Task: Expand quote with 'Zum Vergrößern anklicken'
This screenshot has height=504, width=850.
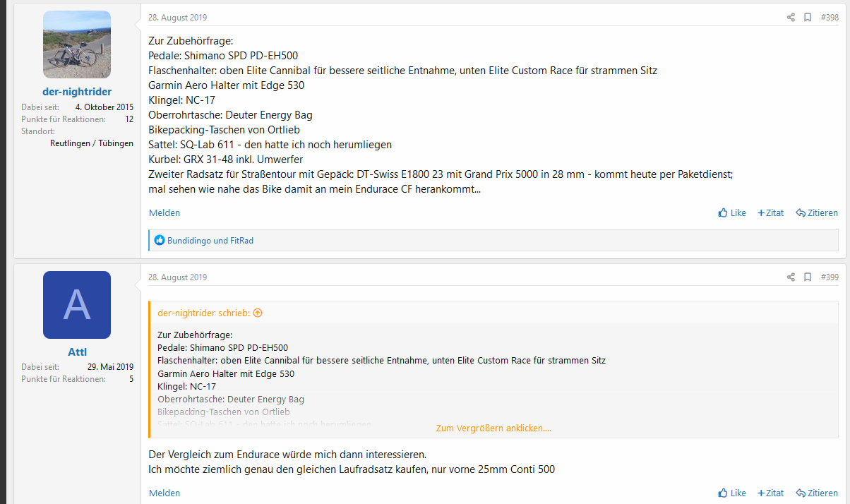Action: tap(493, 428)
